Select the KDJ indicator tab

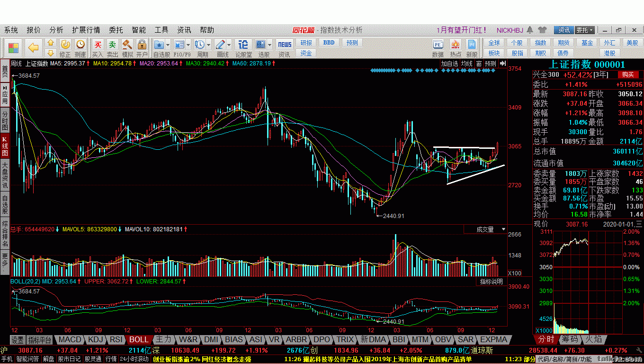[96, 339]
